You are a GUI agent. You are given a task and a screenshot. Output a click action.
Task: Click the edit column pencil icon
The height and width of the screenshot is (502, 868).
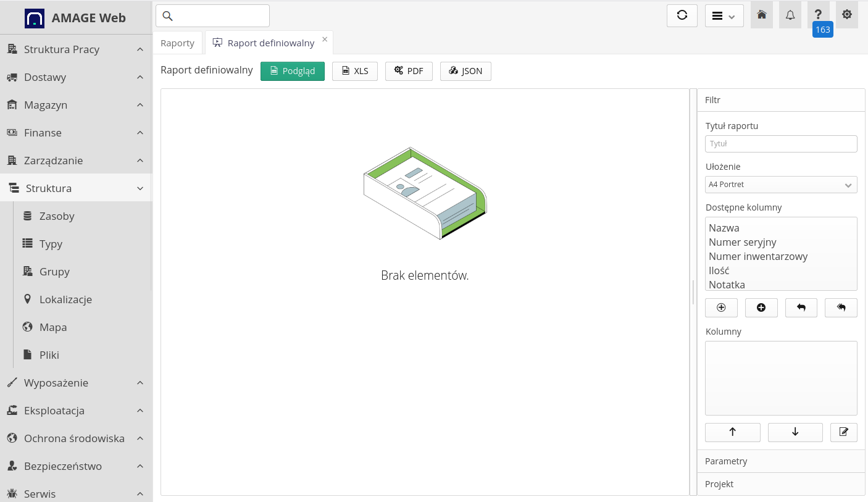843,432
